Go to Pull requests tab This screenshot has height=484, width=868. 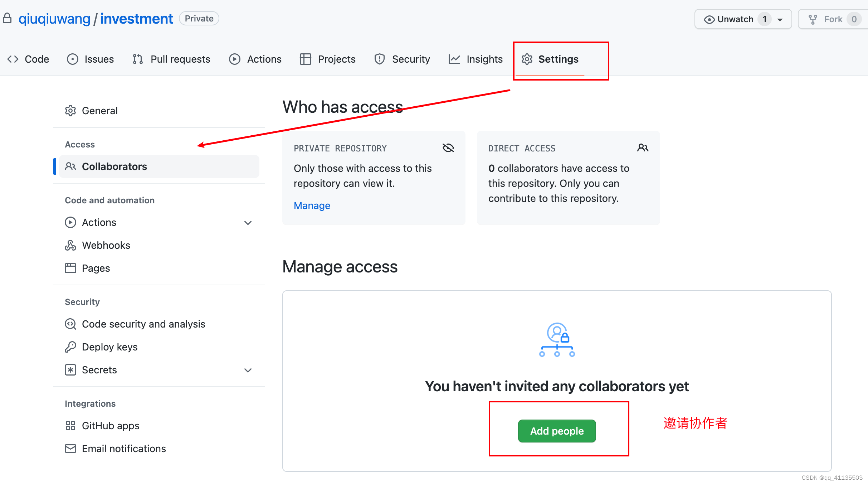(171, 59)
